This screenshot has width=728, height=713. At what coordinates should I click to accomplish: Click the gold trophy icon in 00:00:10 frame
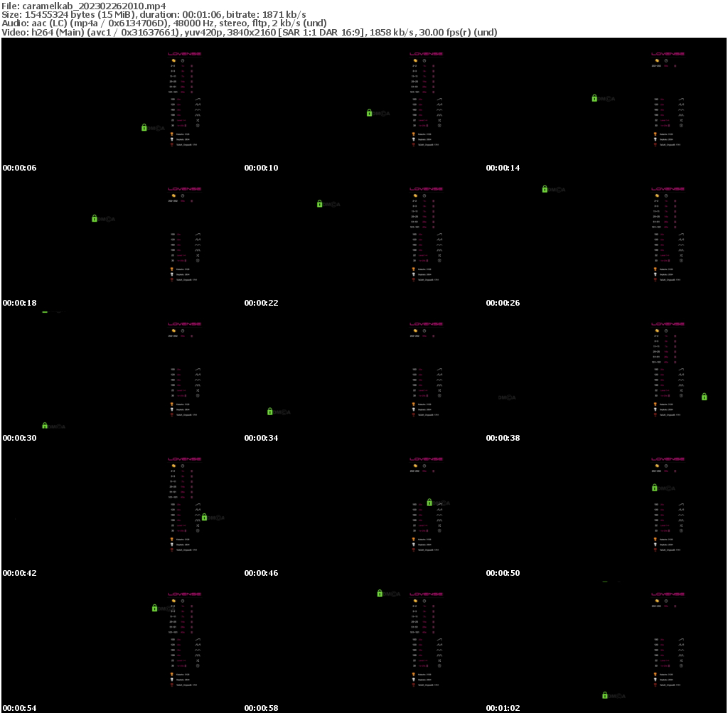(414, 134)
